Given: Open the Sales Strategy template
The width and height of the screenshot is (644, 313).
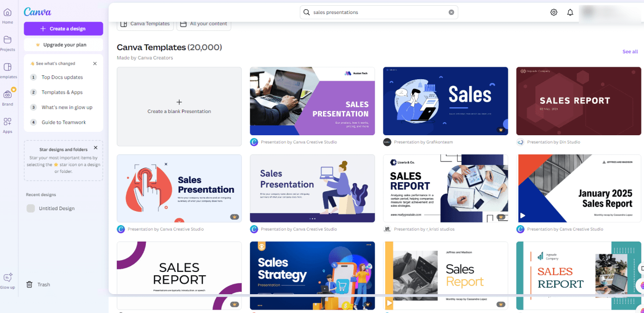Looking at the screenshot, I should pos(312,275).
